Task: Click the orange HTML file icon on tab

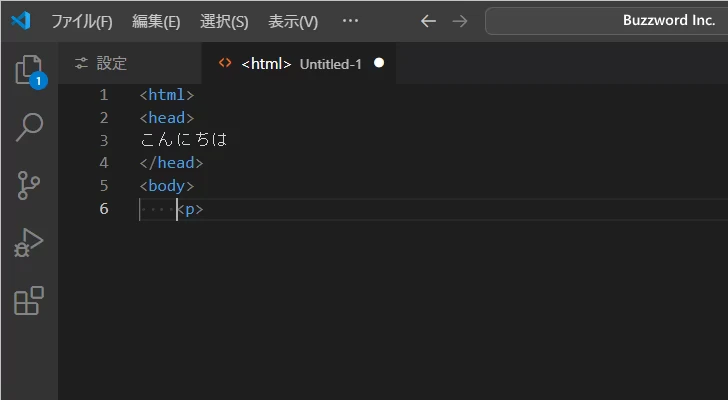Action: point(225,63)
